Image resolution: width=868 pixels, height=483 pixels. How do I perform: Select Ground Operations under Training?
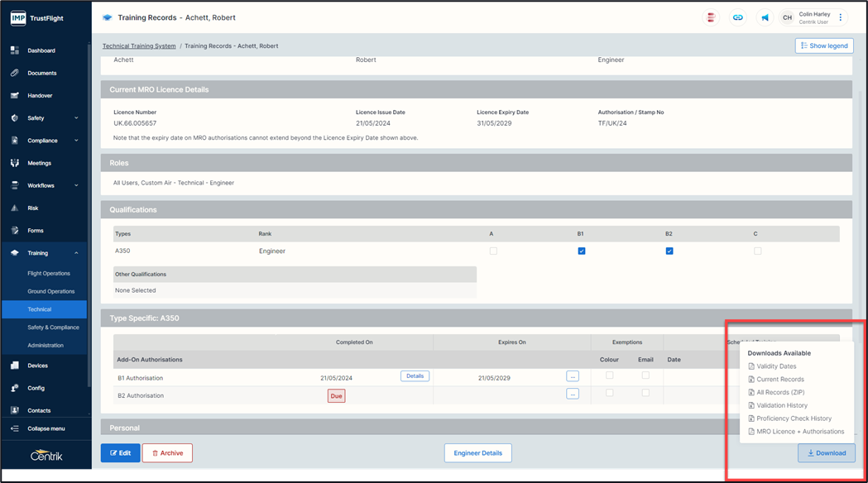tap(51, 292)
